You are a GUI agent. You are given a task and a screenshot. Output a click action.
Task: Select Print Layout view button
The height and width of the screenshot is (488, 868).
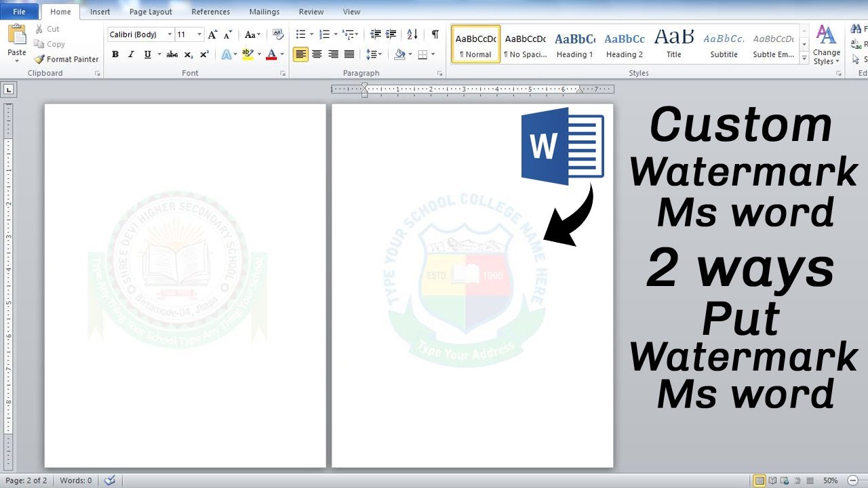(759, 481)
